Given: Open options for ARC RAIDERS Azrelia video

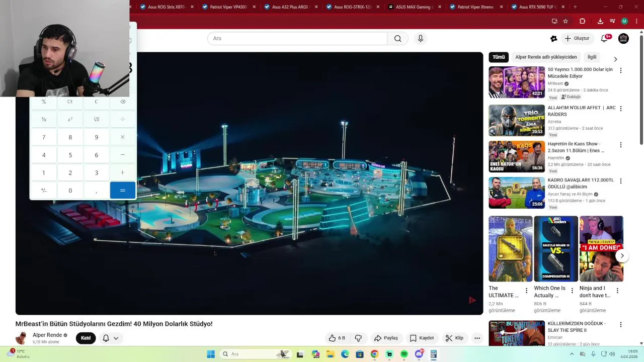Looking at the screenshot, I should pos(620,109).
